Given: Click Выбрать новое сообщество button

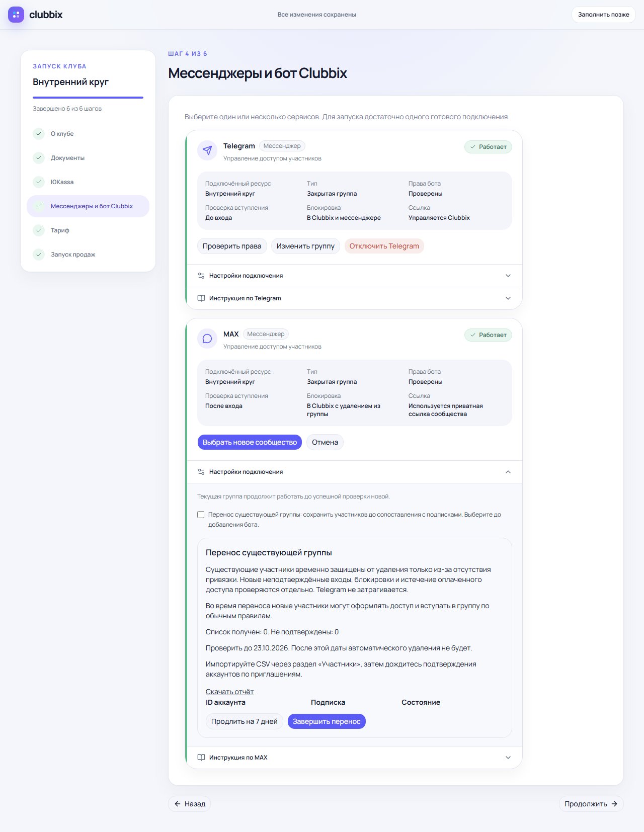Looking at the screenshot, I should pyautogui.click(x=250, y=442).
